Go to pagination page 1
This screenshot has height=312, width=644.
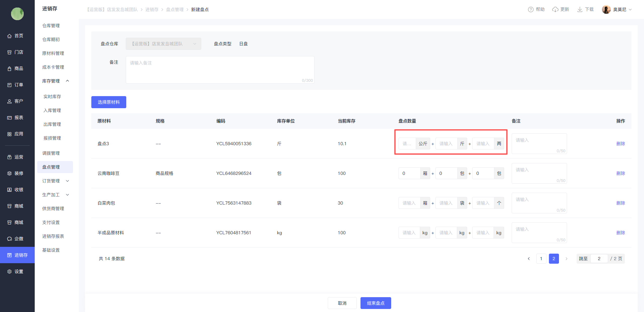[541, 259]
